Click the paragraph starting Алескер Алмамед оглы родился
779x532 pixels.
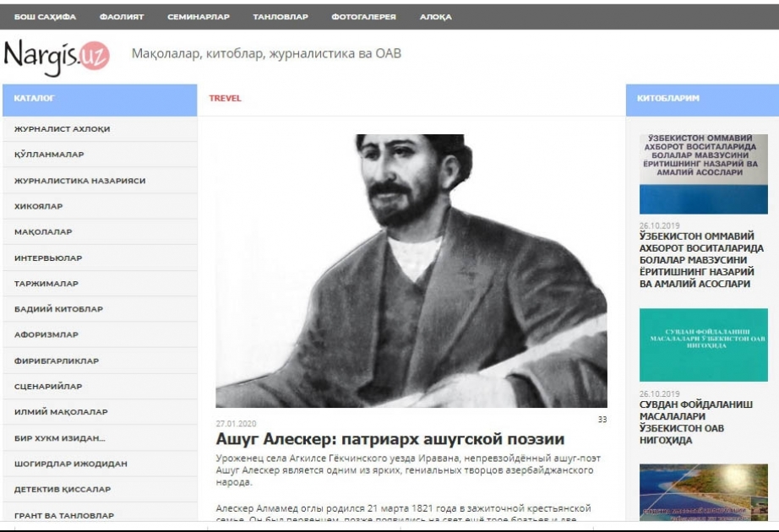[x=403, y=513]
